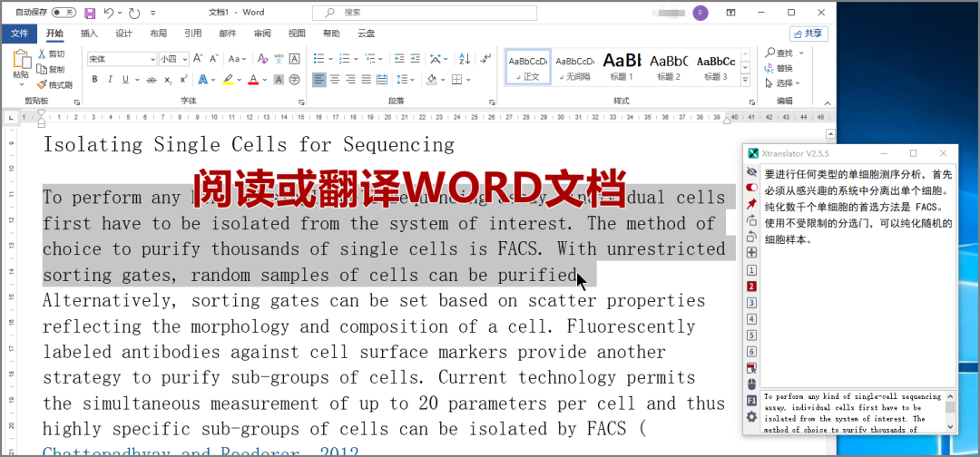Select translator engine 5 in Xtranslator
Viewport: 980px width, 457px height.
click(x=752, y=335)
